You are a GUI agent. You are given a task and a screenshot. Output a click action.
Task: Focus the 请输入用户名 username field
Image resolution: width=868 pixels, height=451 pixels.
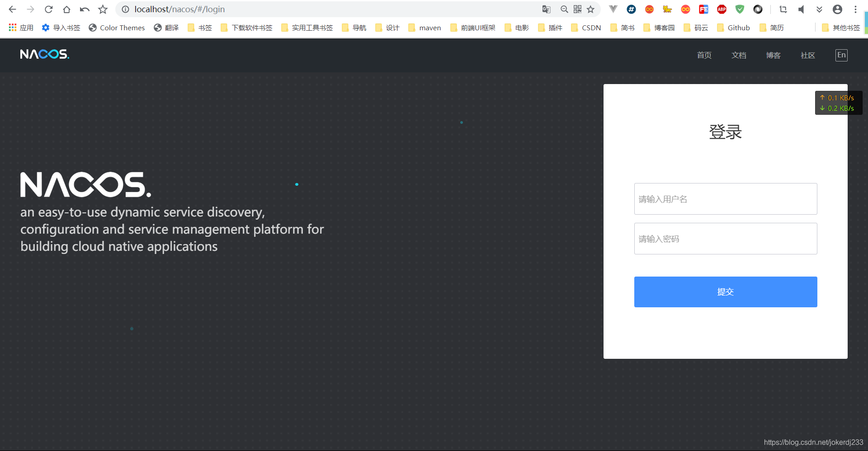[x=726, y=199]
